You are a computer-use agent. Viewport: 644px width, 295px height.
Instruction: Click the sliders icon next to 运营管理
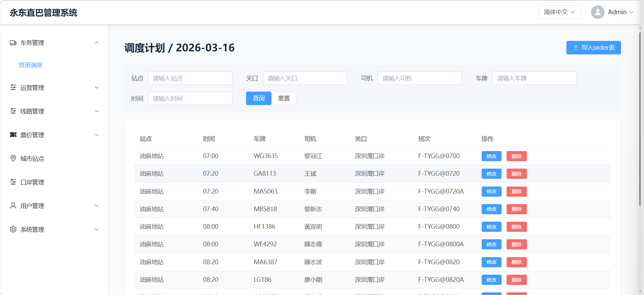pyautogui.click(x=13, y=88)
